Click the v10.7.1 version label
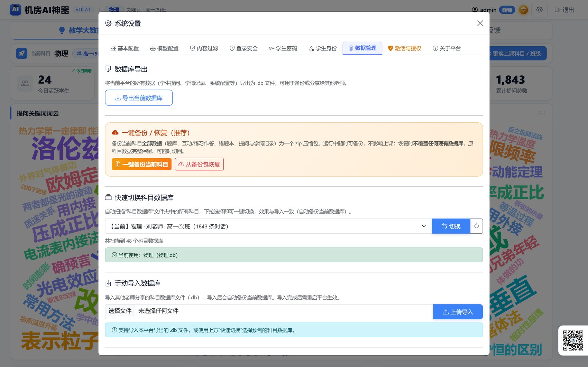The width and height of the screenshot is (588, 367). pos(83,10)
